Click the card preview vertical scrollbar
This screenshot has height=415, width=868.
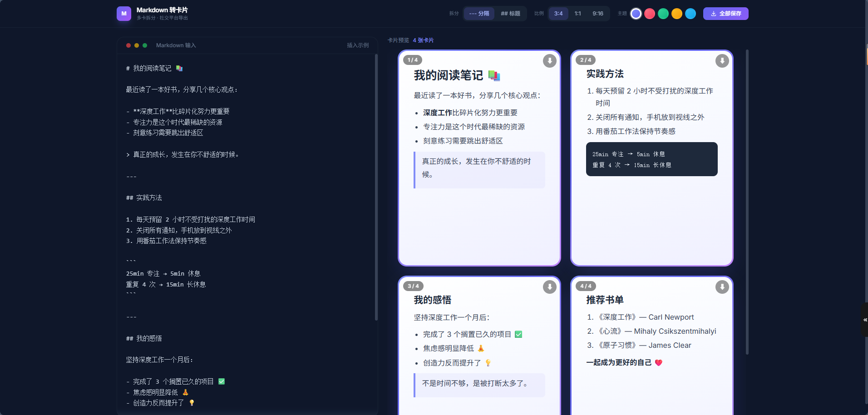[747, 202]
